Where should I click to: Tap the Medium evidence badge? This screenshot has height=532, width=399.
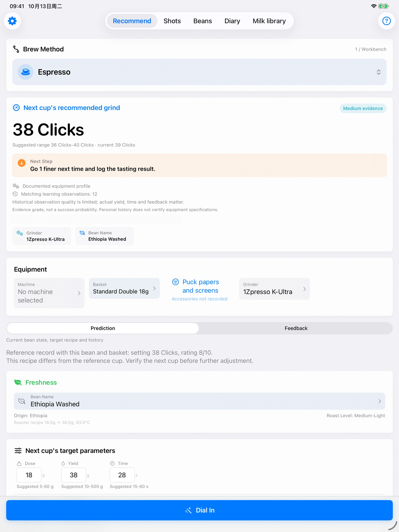363,108
